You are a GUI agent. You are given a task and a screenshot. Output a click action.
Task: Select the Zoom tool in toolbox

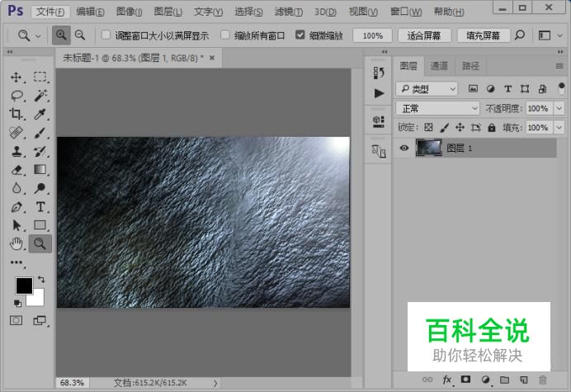(x=40, y=243)
